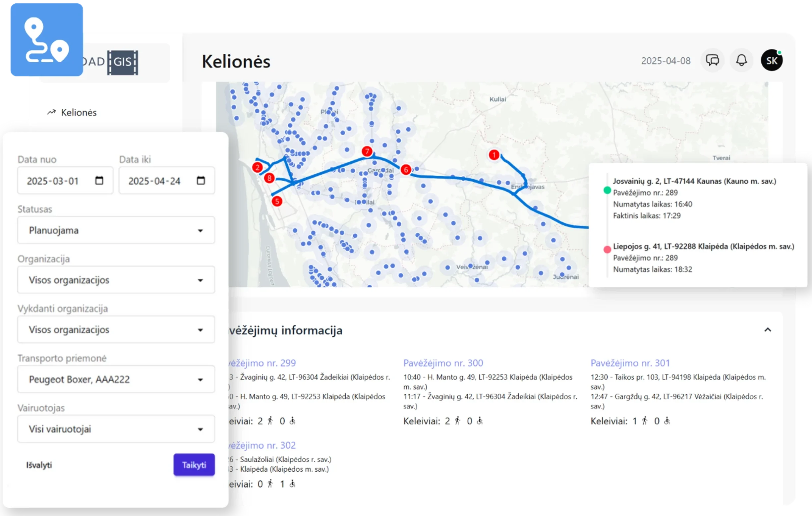This screenshot has width=812, height=516.
Task: Open Transporto priemonė dropdown Peugeot Boxer
Action: click(116, 379)
